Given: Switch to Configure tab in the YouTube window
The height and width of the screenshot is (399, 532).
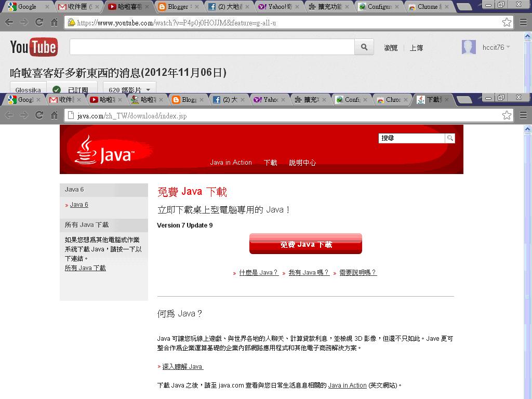Looking at the screenshot, I should pyautogui.click(x=378, y=6).
